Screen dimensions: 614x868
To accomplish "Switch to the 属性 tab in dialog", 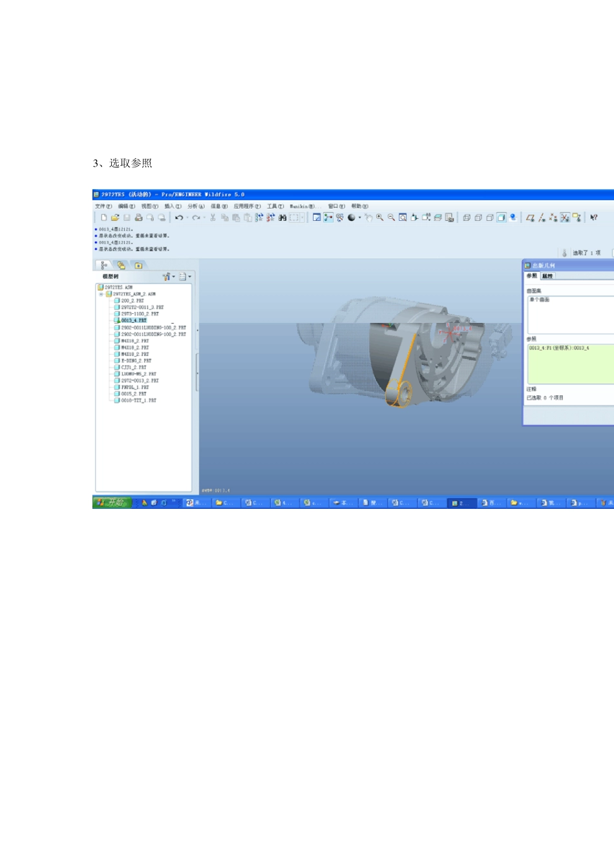I will point(547,276).
